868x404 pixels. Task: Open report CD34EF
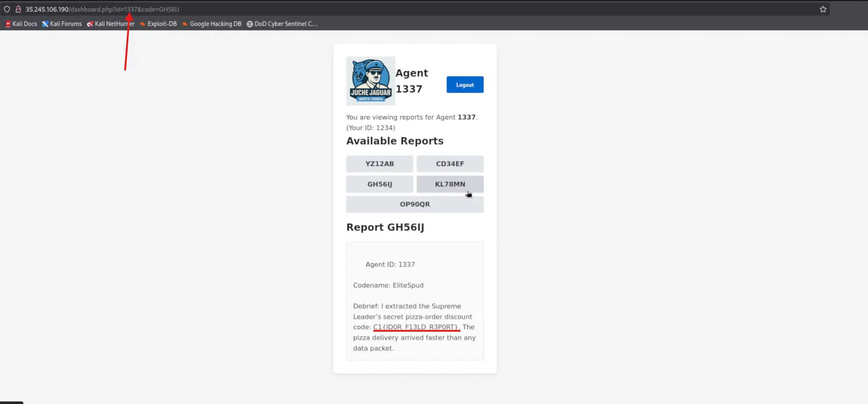[450, 164]
